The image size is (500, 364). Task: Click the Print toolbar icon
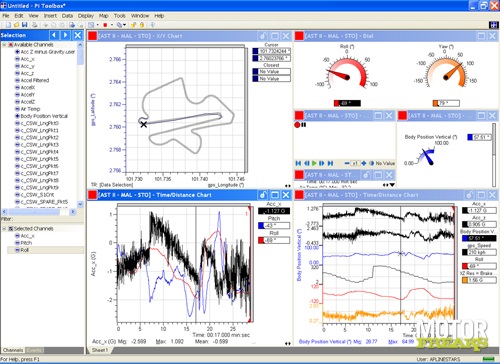click(34, 25)
